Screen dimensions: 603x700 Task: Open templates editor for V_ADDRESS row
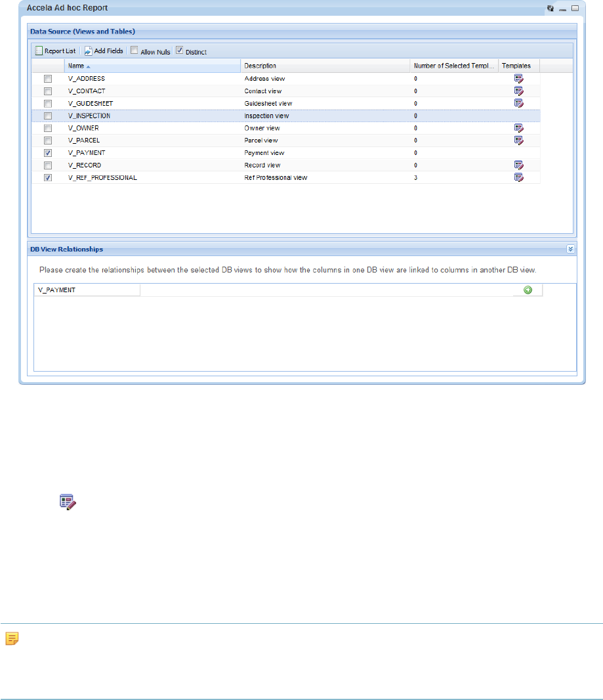pos(519,79)
